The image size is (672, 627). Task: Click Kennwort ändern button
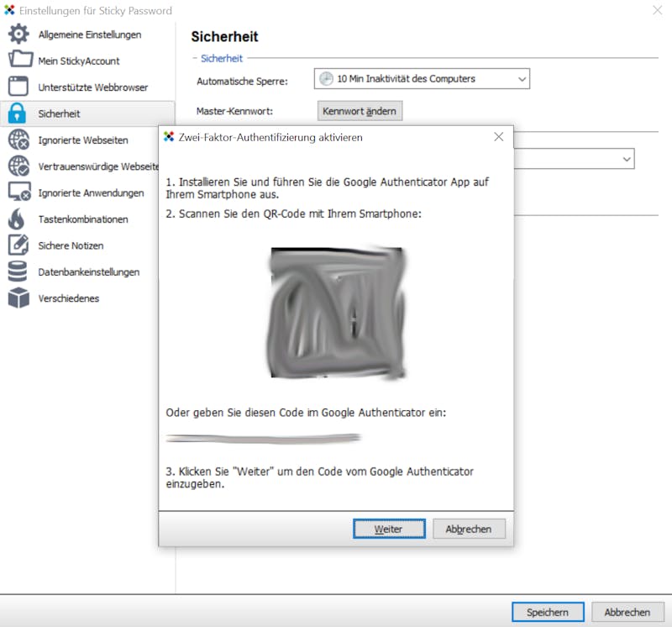pos(360,111)
